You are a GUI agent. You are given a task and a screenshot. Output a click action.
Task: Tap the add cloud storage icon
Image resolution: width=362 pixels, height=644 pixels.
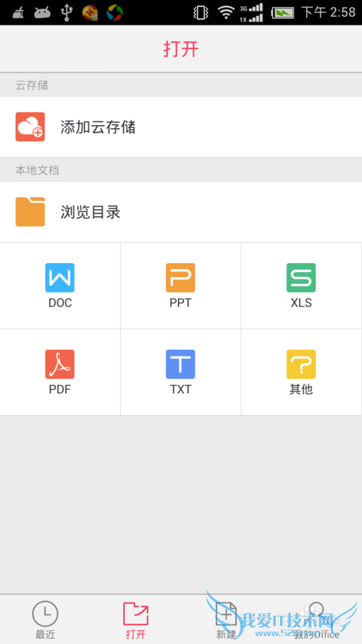30,127
